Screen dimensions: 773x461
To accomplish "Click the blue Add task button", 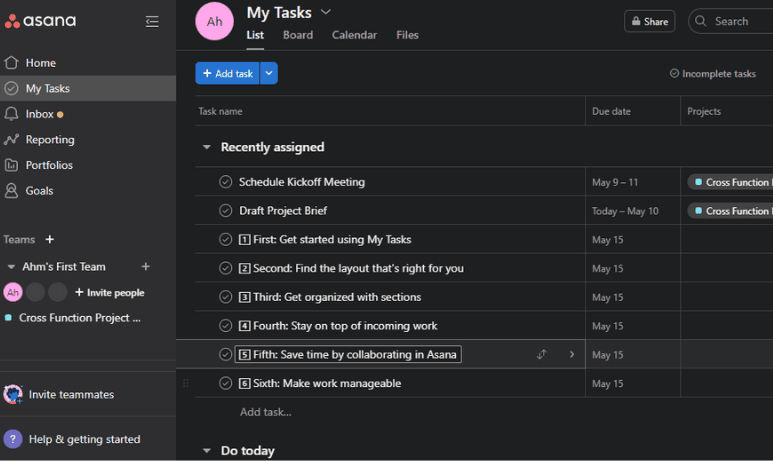I will point(227,73).
